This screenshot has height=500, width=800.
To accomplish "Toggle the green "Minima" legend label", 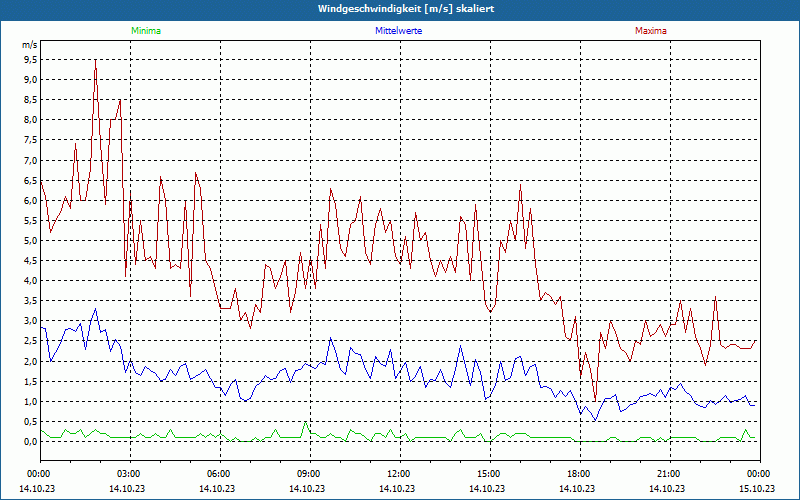I will tap(145, 31).
